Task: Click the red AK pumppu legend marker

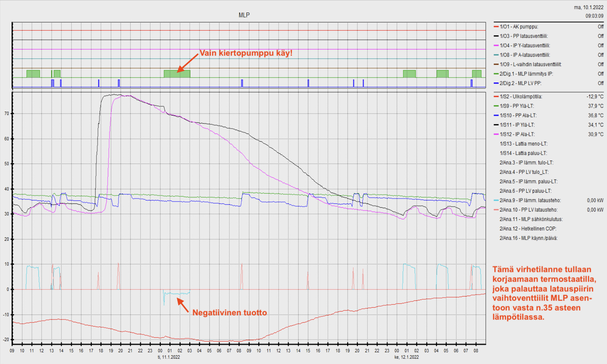Action: (495, 27)
